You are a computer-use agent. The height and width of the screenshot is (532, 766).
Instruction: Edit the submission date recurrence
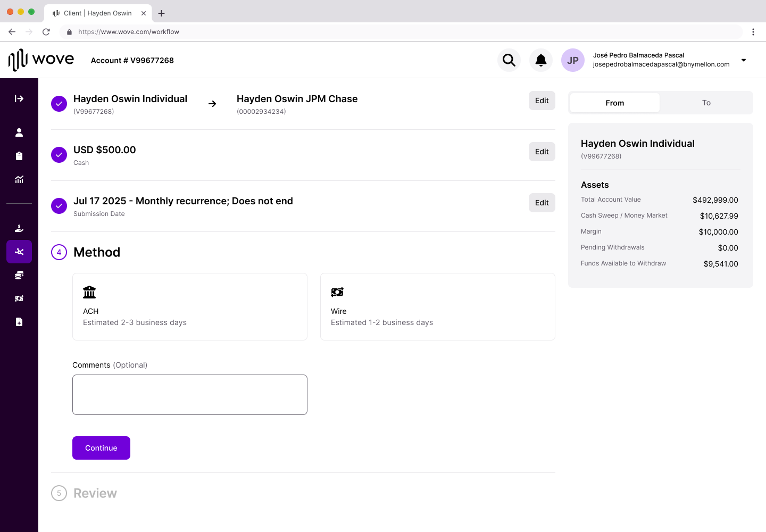[542, 203]
